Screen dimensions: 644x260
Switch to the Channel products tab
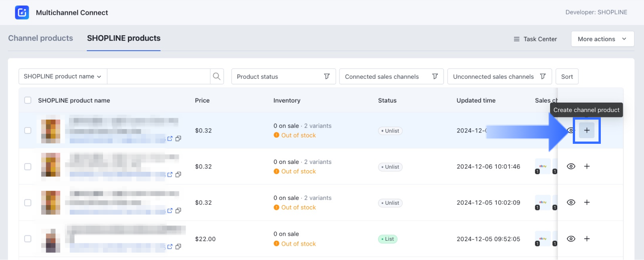(41, 38)
